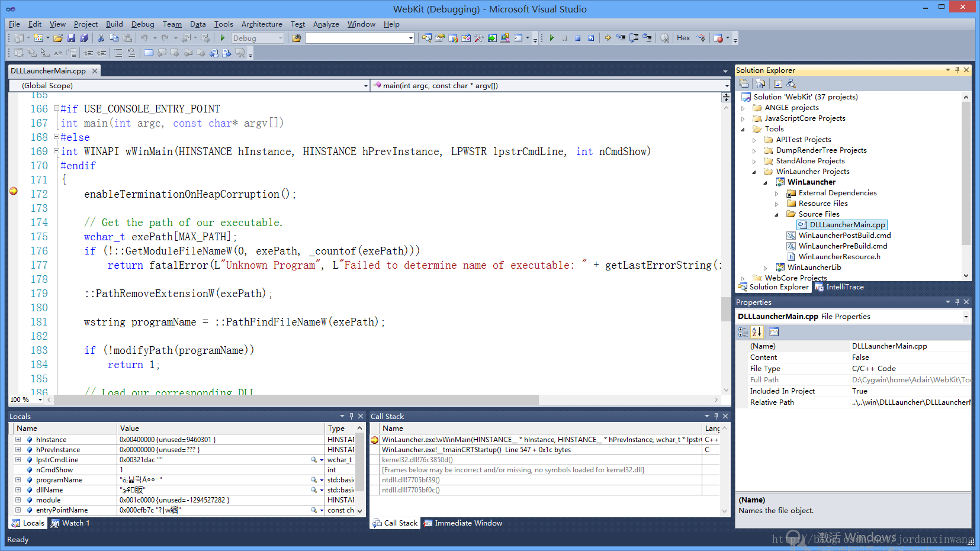
Task: Toggle auto-hide pin on Solution Explorer
Action: coord(957,70)
